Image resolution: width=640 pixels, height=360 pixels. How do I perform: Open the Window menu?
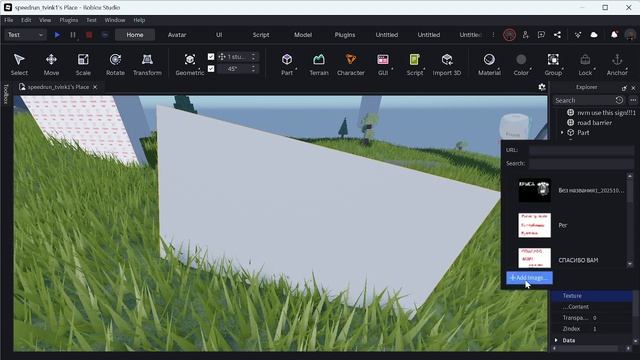tap(115, 20)
